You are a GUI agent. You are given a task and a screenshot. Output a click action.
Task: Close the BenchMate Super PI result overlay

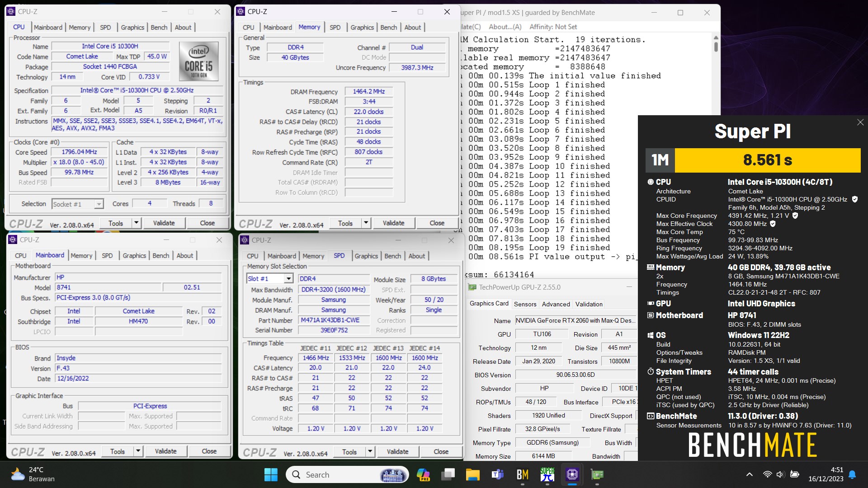click(x=860, y=122)
